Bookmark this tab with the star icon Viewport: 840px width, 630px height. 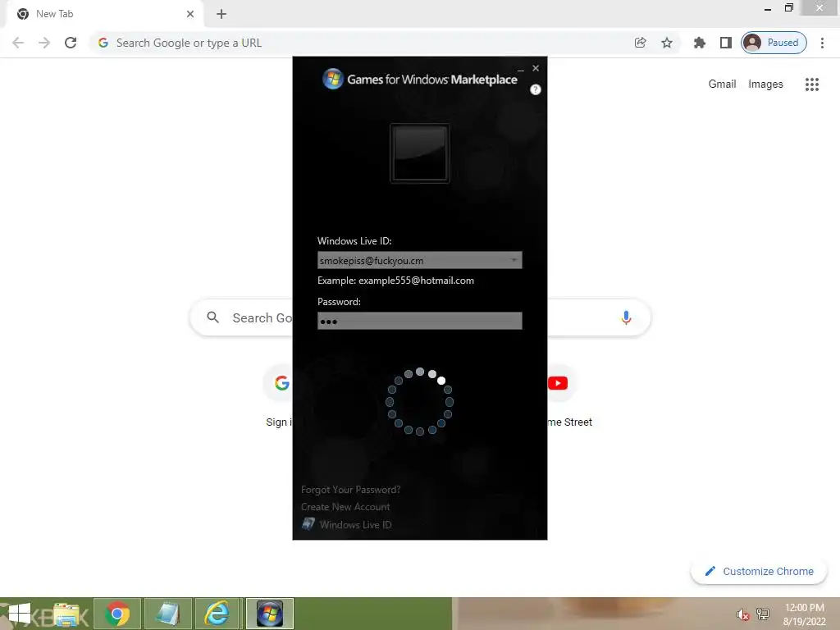[666, 43]
